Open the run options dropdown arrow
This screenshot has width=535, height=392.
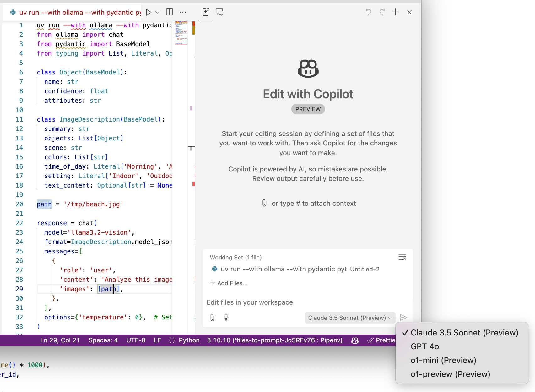(x=157, y=12)
